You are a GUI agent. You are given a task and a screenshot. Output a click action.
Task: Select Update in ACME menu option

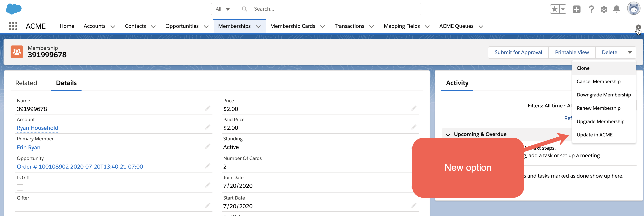click(x=594, y=135)
